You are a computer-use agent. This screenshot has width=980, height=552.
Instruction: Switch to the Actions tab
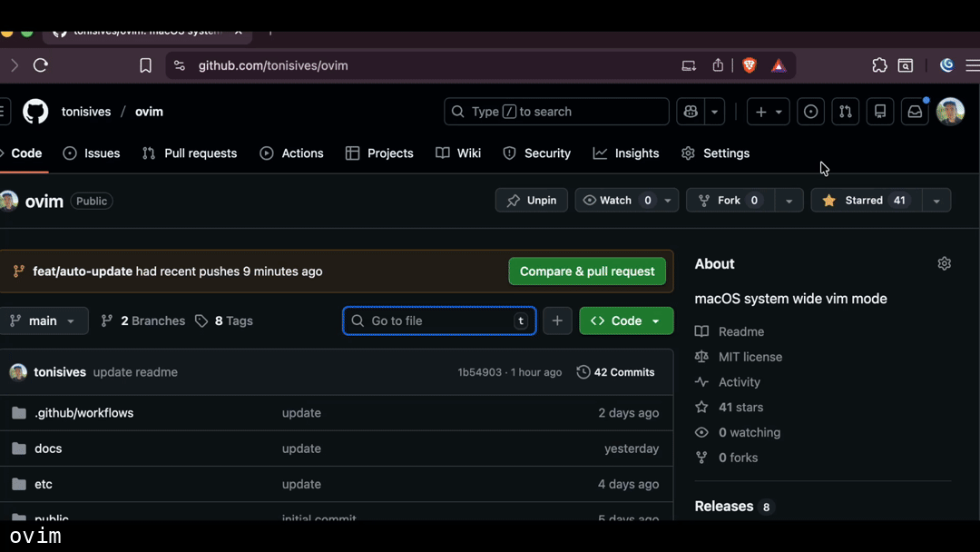pyautogui.click(x=291, y=153)
